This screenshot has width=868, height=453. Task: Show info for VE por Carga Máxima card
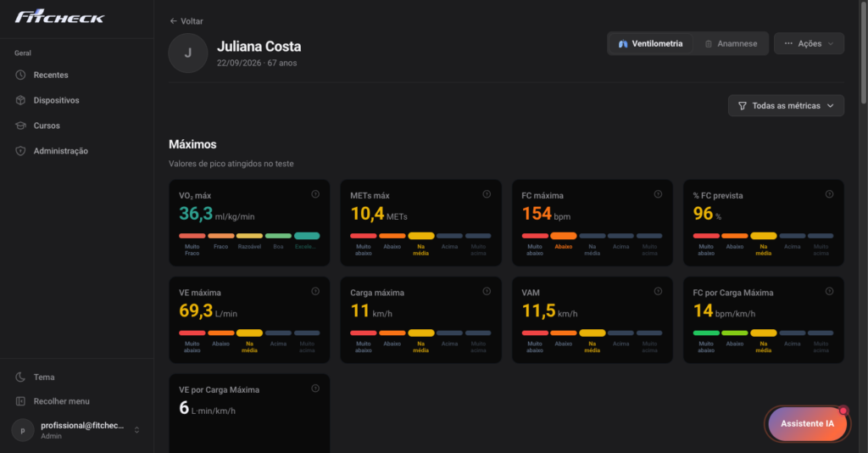pyautogui.click(x=315, y=389)
